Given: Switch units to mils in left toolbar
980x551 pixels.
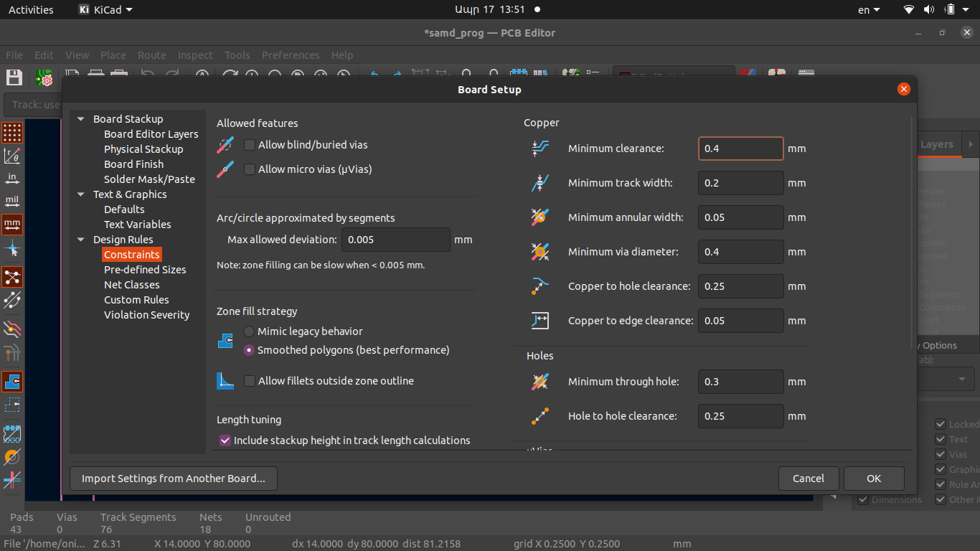Looking at the screenshot, I should [x=12, y=202].
